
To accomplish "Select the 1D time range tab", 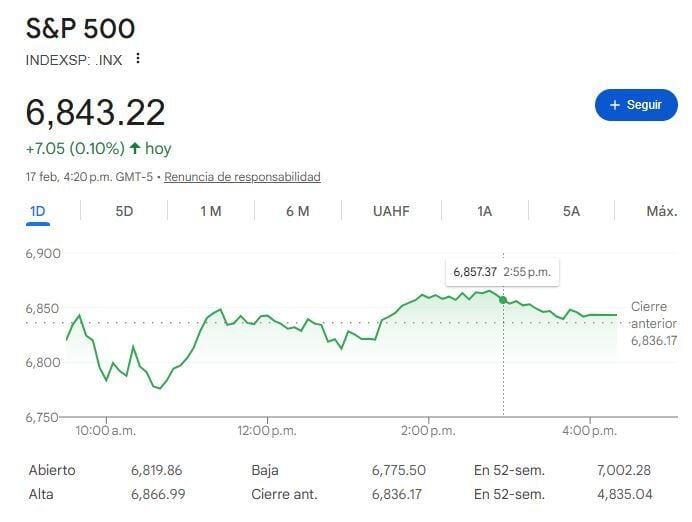I will [38, 211].
